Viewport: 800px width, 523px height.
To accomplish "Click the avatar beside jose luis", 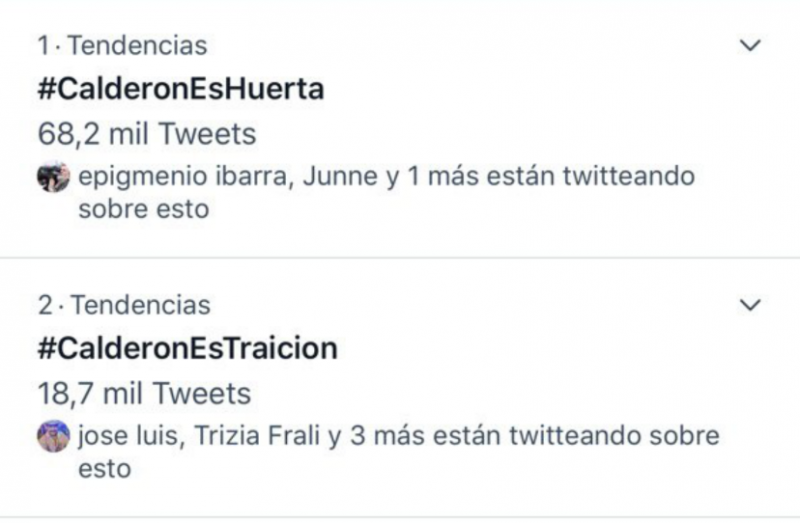I will pyautogui.click(x=50, y=436).
